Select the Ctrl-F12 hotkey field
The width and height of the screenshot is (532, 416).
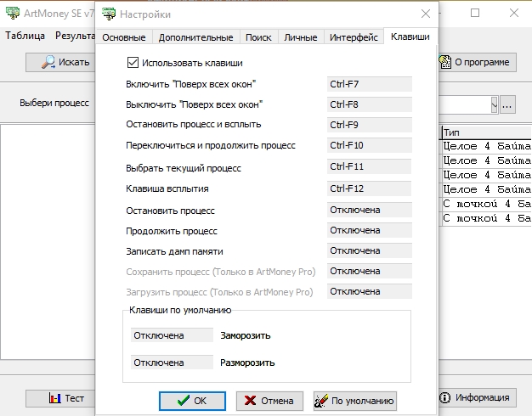click(370, 188)
